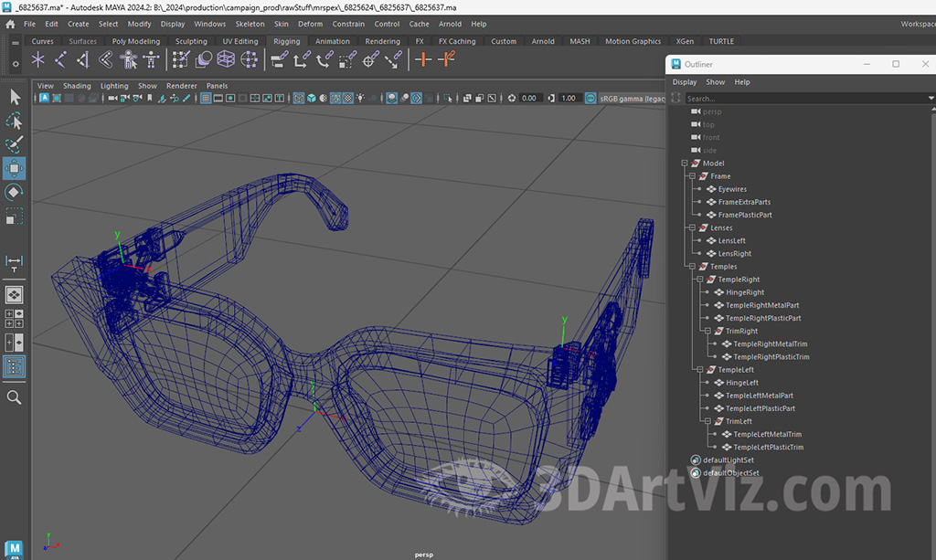936x560 pixels.
Task: Activate the Lasso select tool
Action: point(15,121)
